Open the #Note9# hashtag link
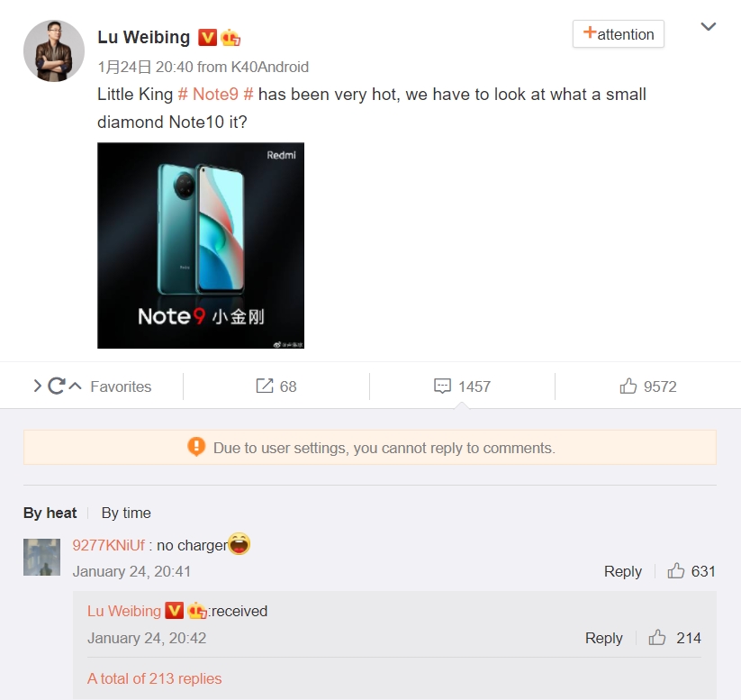Image resolution: width=741 pixels, height=700 pixels. click(x=215, y=94)
